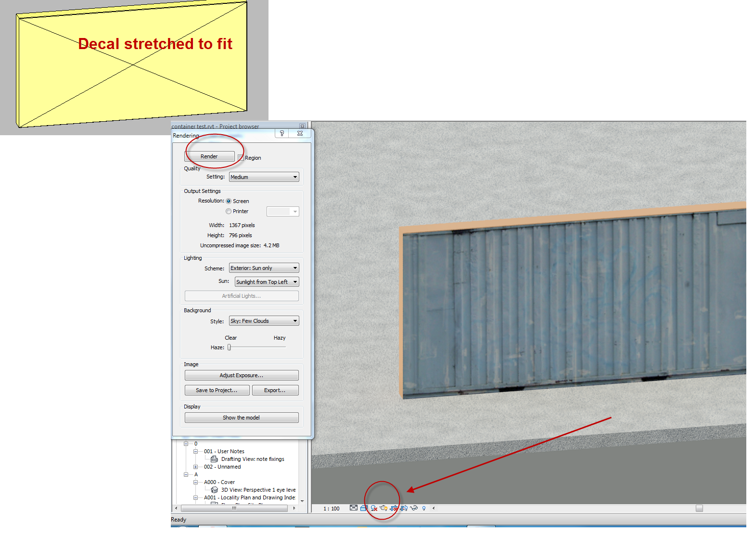Click the Crop View icon
The height and width of the screenshot is (560, 754).
pos(394,508)
